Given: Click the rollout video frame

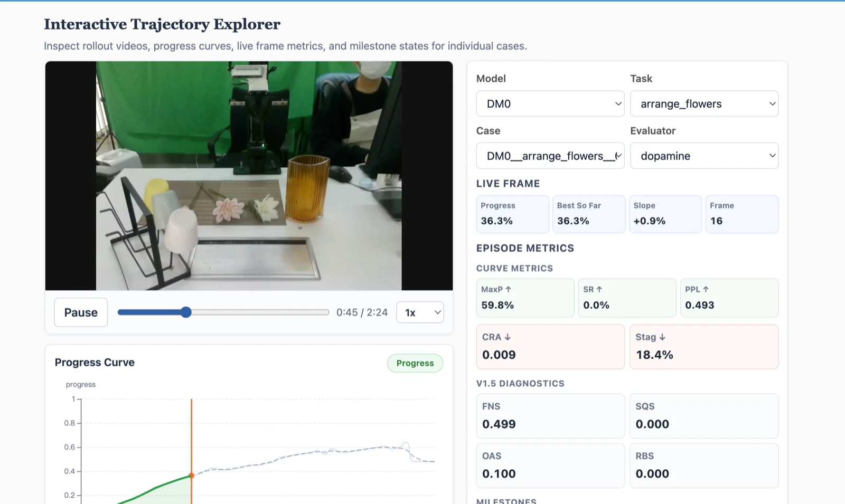Looking at the screenshot, I should [x=249, y=176].
